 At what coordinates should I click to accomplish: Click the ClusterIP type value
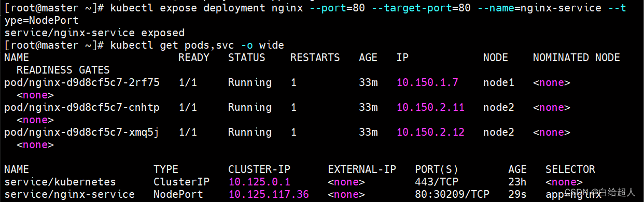click(x=181, y=182)
